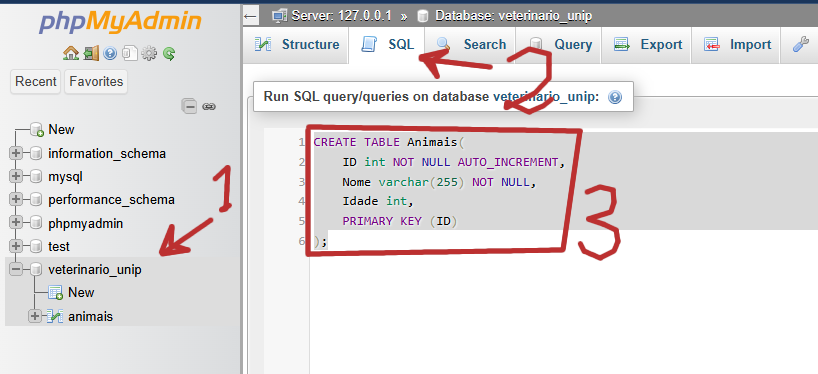Click Database: veterinario_unip breadcrumb link

coord(514,16)
